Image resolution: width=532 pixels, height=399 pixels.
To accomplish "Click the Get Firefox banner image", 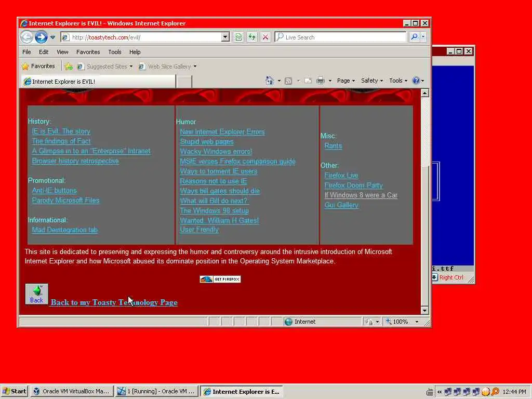I will click(220, 279).
